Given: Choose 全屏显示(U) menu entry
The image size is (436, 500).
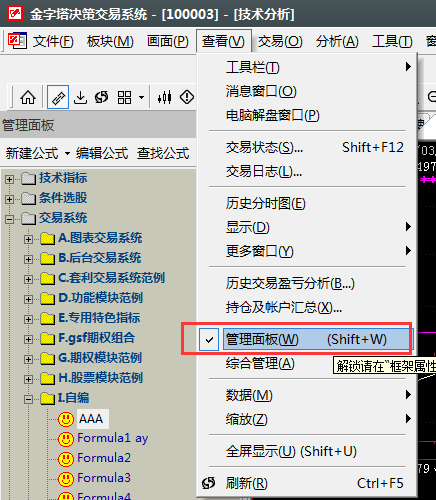Looking at the screenshot, I should (307, 451).
